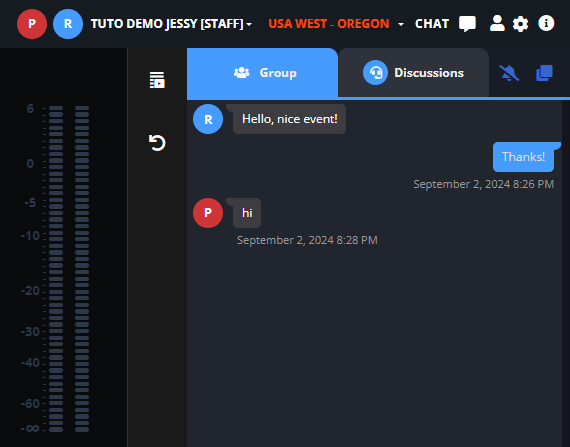570x447 pixels.
Task: Open the user profile icon
Action: click(x=497, y=24)
